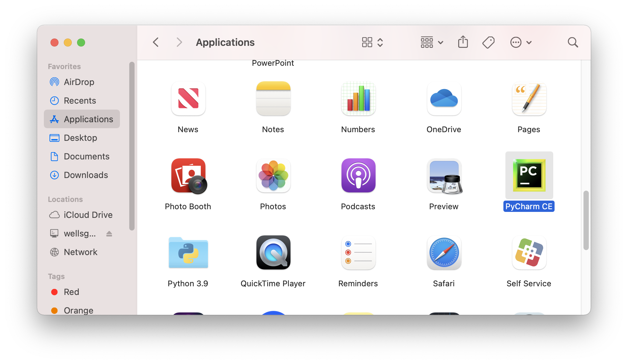628x364 pixels.
Task: Select the Podcasts app icon
Action: [358, 176]
